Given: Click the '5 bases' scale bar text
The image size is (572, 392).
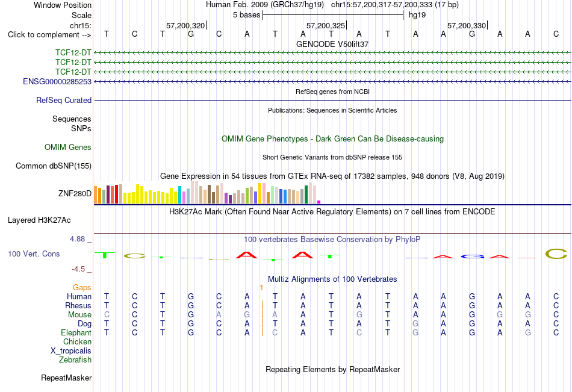Looking at the screenshot, I should point(247,15).
